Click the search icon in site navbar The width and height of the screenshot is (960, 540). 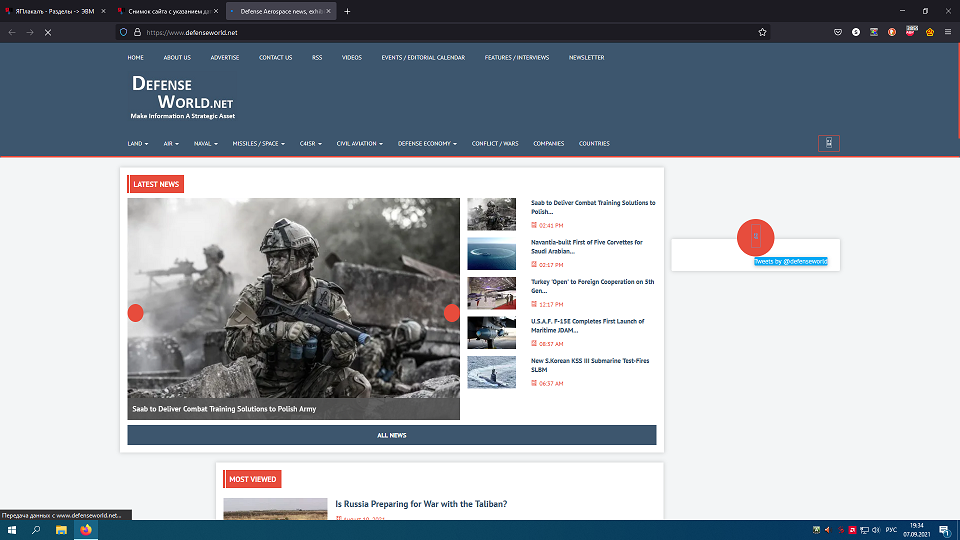click(828, 143)
